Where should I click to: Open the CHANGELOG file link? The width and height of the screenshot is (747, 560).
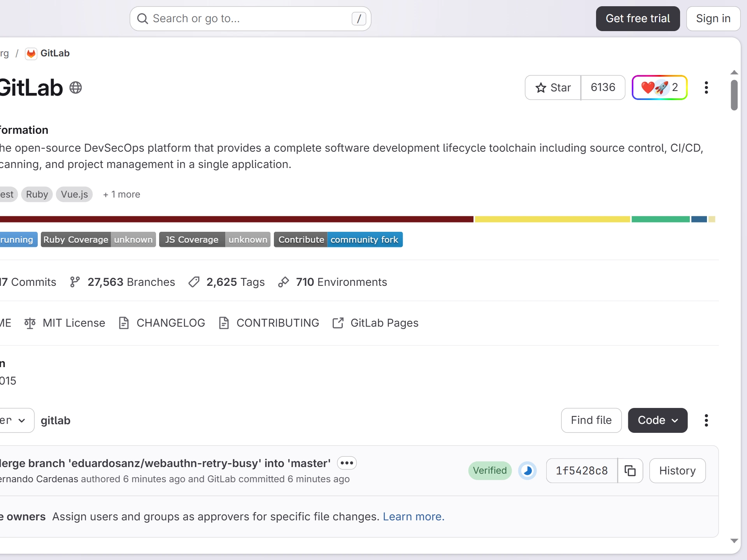pyautogui.click(x=162, y=323)
